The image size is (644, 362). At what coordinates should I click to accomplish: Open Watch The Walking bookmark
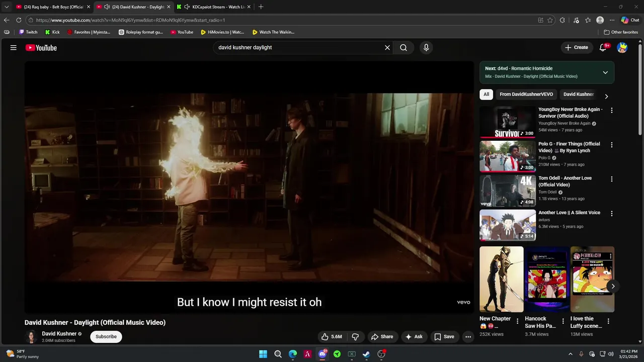(273, 32)
